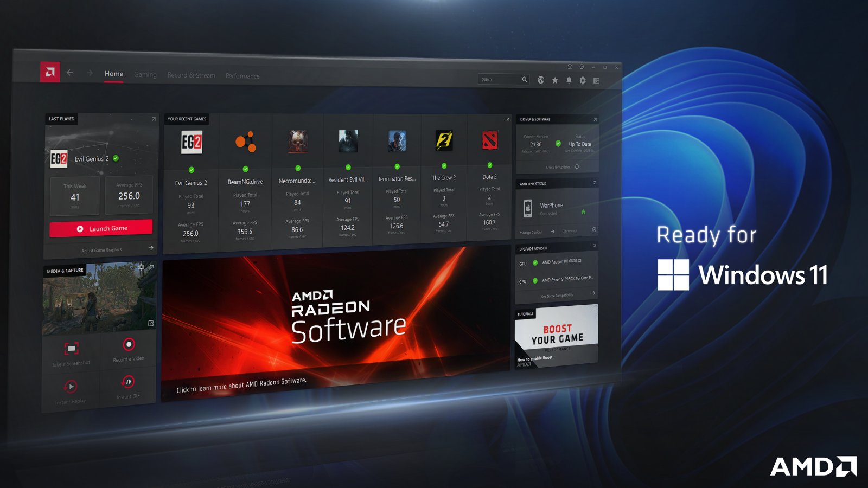The height and width of the screenshot is (488, 868).
Task: Click the Record a Video icon
Action: tap(129, 344)
